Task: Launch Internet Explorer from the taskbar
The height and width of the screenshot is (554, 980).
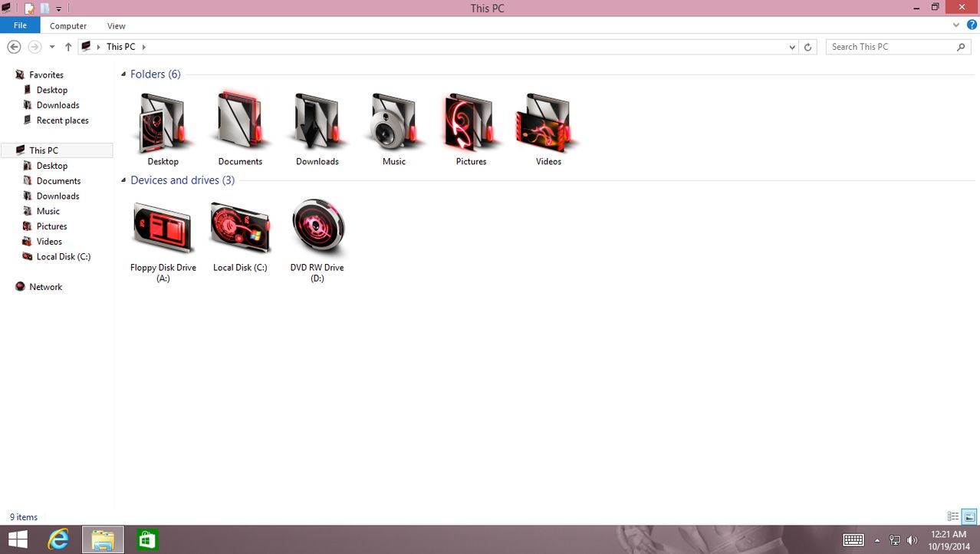Action: click(x=58, y=539)
